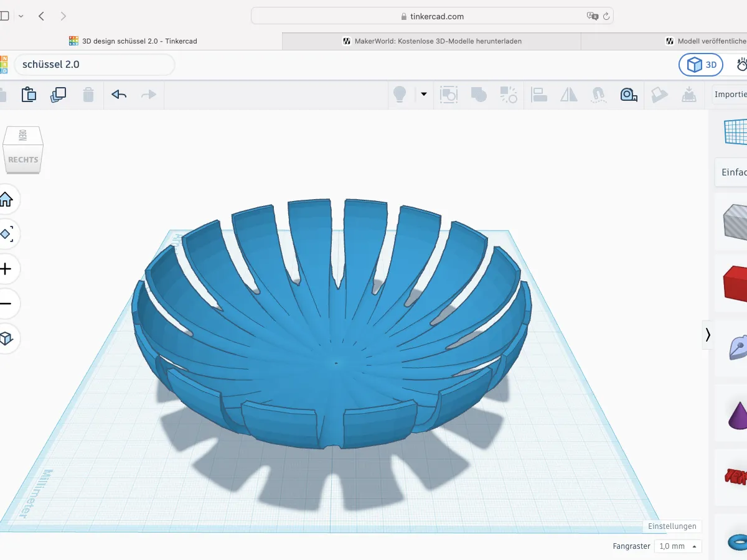
Task: Click the Redo arrow icon
Action: [x=149, y=95]
